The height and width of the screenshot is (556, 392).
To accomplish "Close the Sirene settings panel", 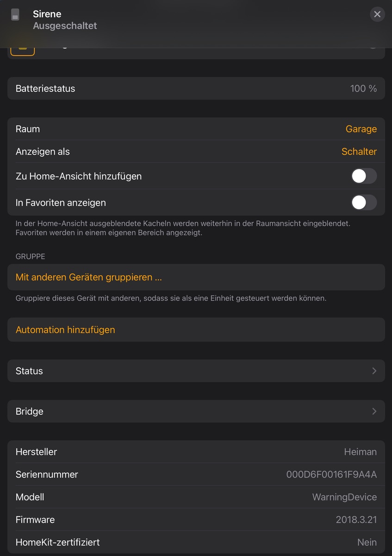I will tap(377, 14).
